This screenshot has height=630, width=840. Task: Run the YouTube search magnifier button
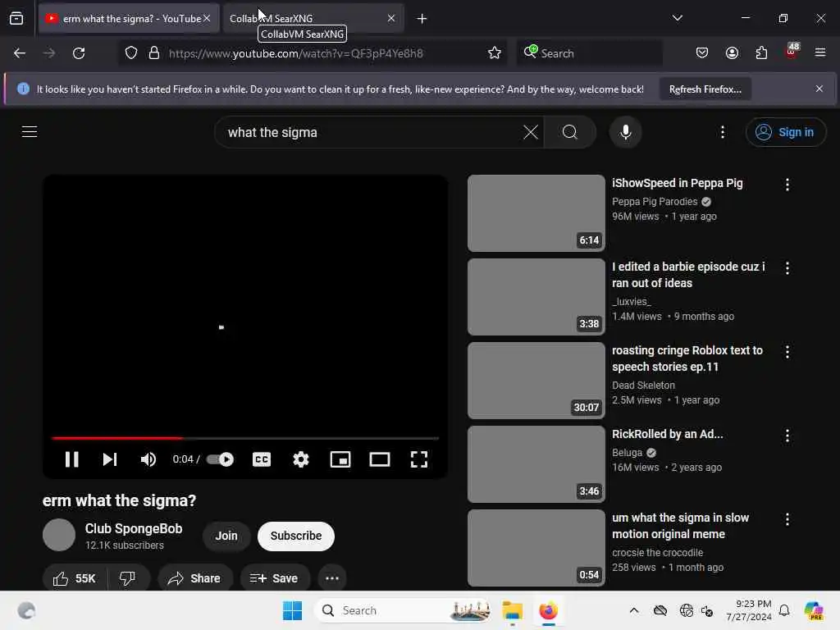coord(570,132)
